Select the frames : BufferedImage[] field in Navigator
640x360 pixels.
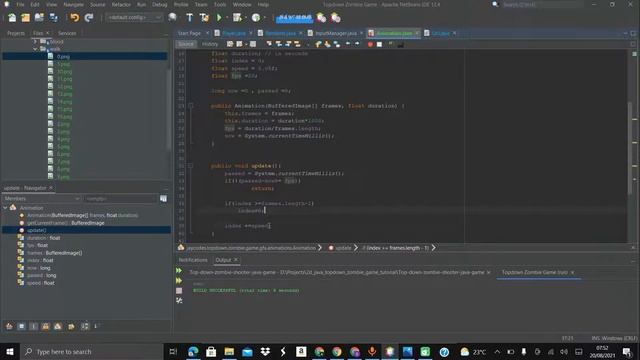[x=55, y=253]
